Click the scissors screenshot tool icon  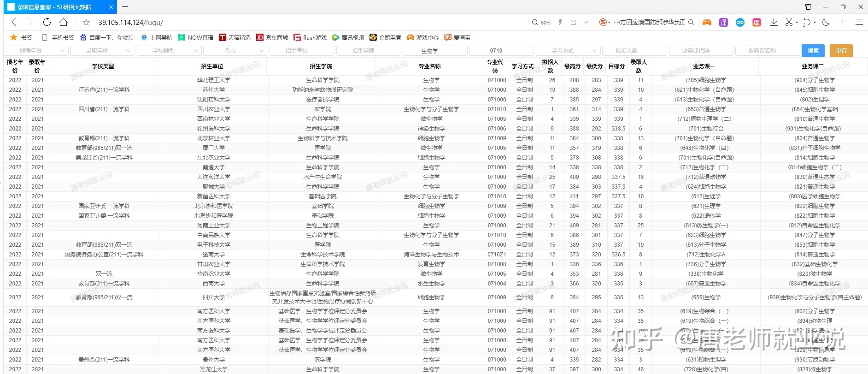789,22
